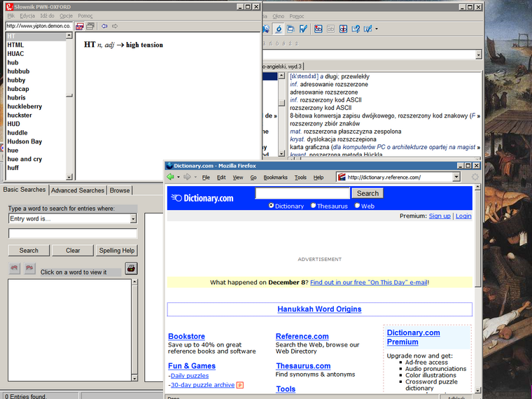Viewport: 532px width, 399px height.
Task: Switch to the Browse tab
Action: click(120, 190)
